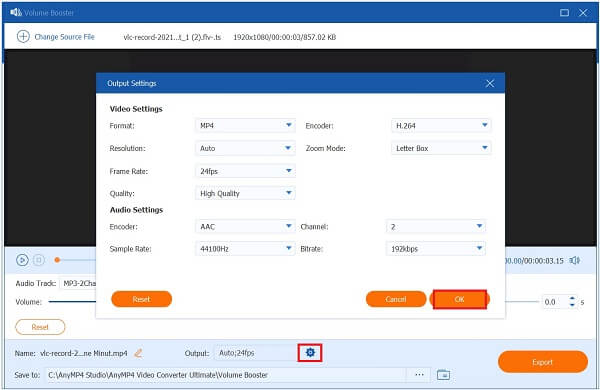Click the Audio Settings heading

(136, 210)
